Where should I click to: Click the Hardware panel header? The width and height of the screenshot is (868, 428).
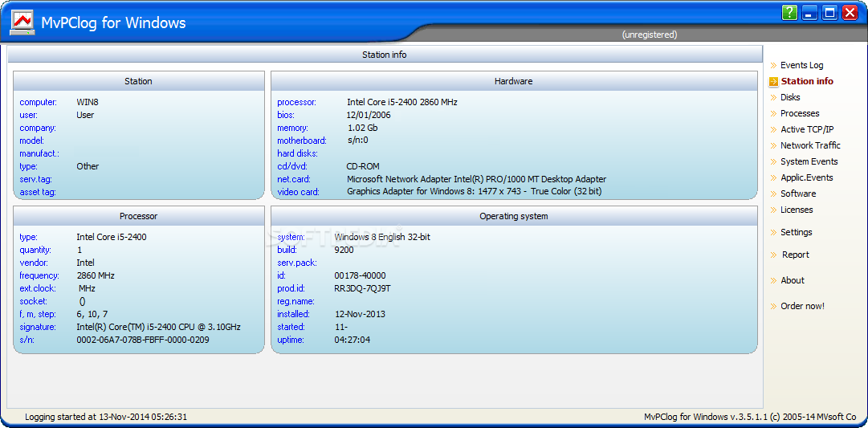point(514,81)
